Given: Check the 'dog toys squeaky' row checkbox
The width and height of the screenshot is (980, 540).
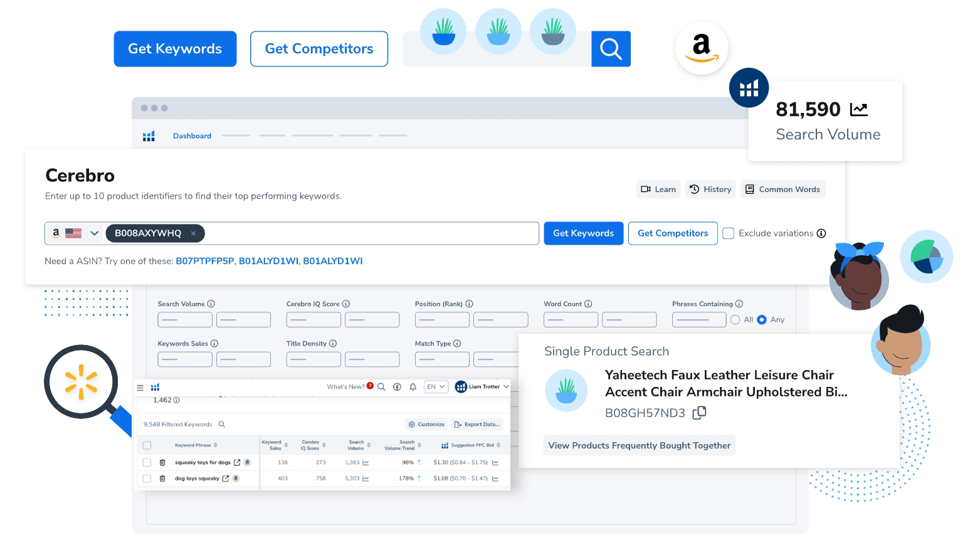Looking at the screenshot, I should click(x=147, y=479).
